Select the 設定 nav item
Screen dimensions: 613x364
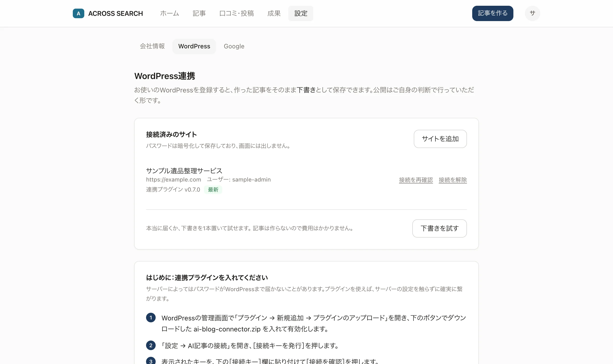point(301,13)
